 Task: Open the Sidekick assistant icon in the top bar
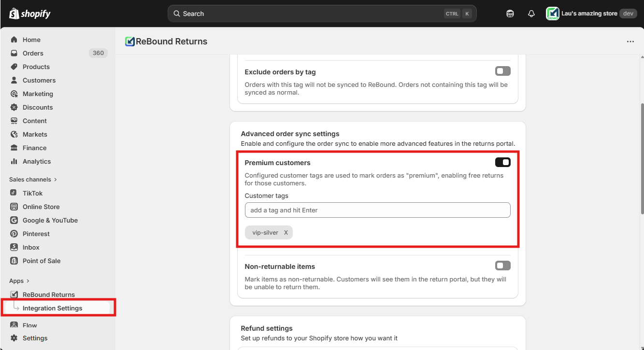[x=510, y=14]
